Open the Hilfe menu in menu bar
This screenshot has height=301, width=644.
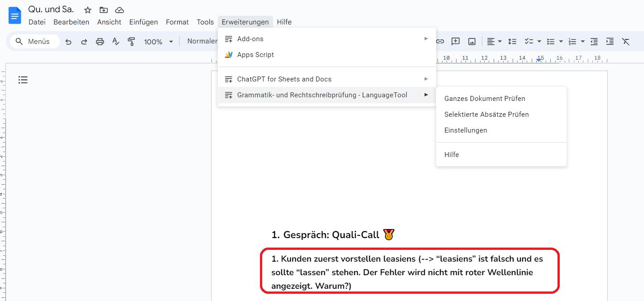coord(284,22)
